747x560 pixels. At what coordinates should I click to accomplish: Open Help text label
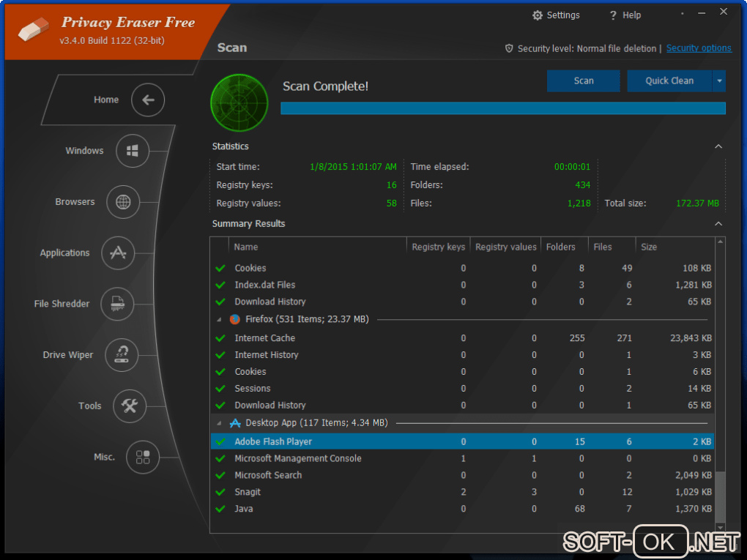coord(632,15)
